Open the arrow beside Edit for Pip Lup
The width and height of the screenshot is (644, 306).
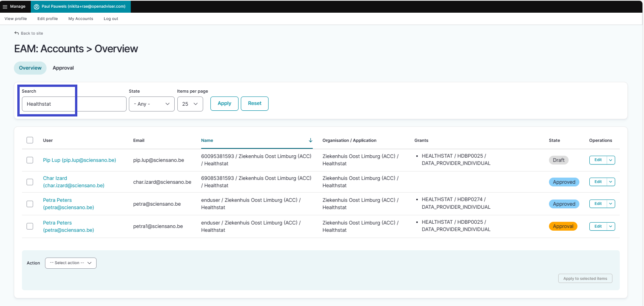pos(611,160)
